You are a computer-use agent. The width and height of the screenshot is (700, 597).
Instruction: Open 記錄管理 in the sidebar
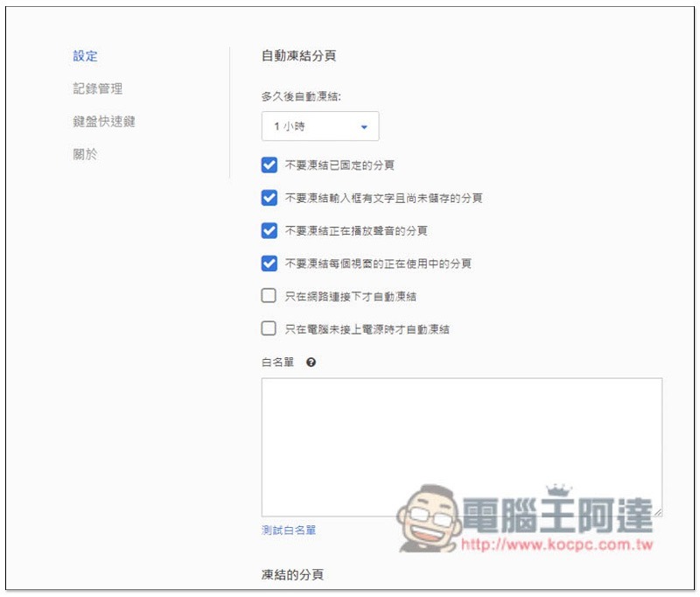pos(97,88)
